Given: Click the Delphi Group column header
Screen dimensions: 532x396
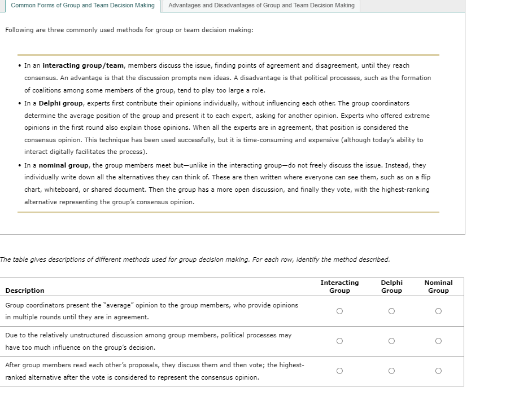Looking at the screenshot, I should 391,287.
